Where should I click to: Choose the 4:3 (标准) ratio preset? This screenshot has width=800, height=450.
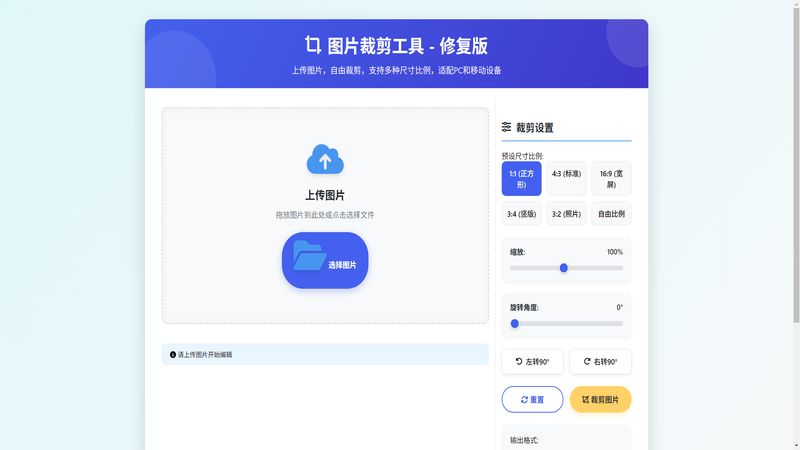tap(566, 179)
